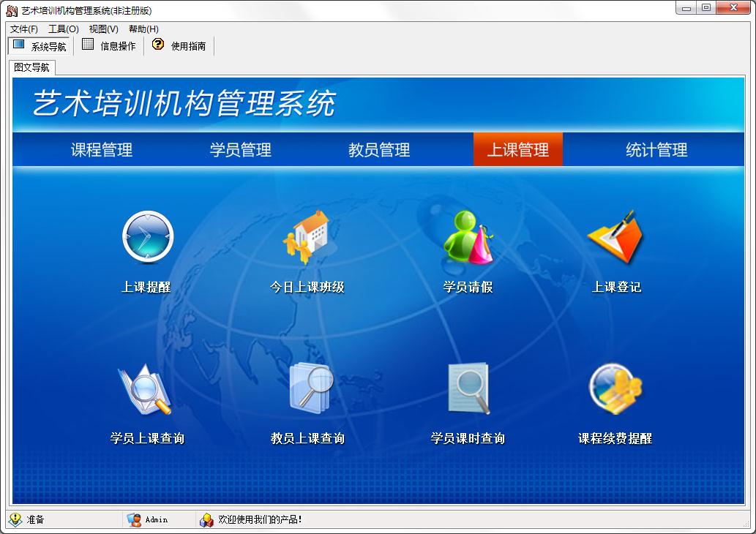The image size is (756, 534).
Task: Open the 上课提醒 clock icon
Action: [148, 236]
